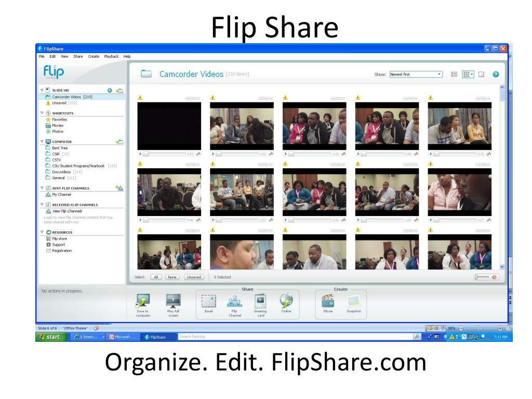532x399 pixels.
Task: Open the File menu
Action: (42, 56)
